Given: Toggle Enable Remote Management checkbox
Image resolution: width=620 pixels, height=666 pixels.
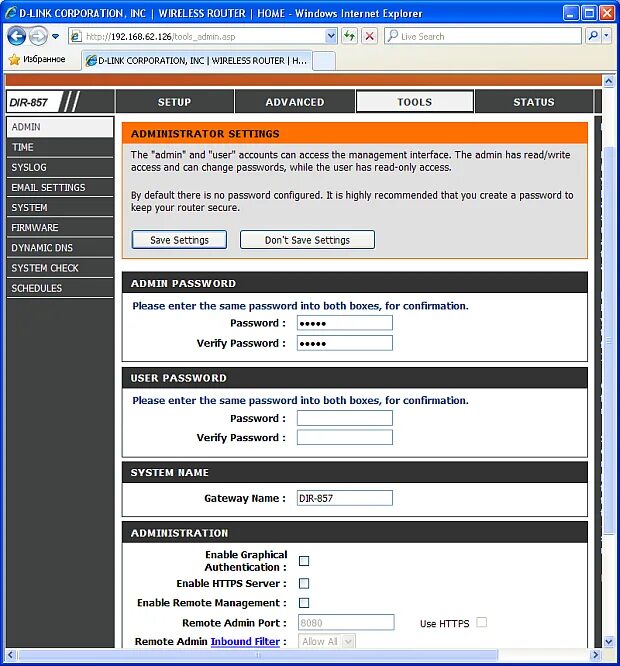Looking at the screenshot, I should pos(304,603).
